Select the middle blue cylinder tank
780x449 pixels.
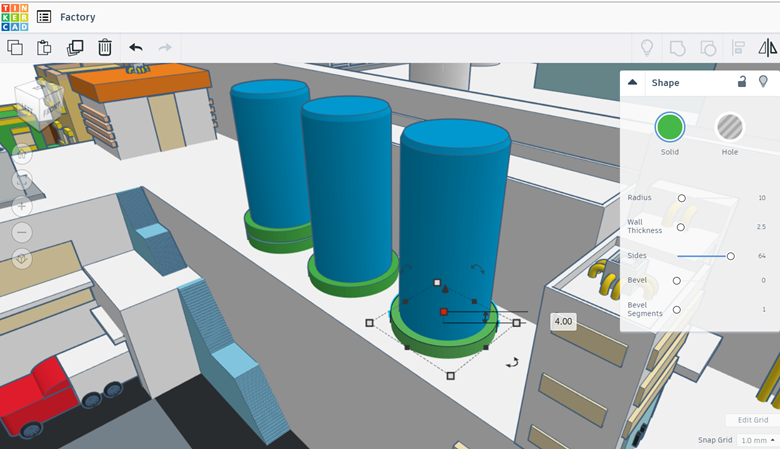pos(347,189)
